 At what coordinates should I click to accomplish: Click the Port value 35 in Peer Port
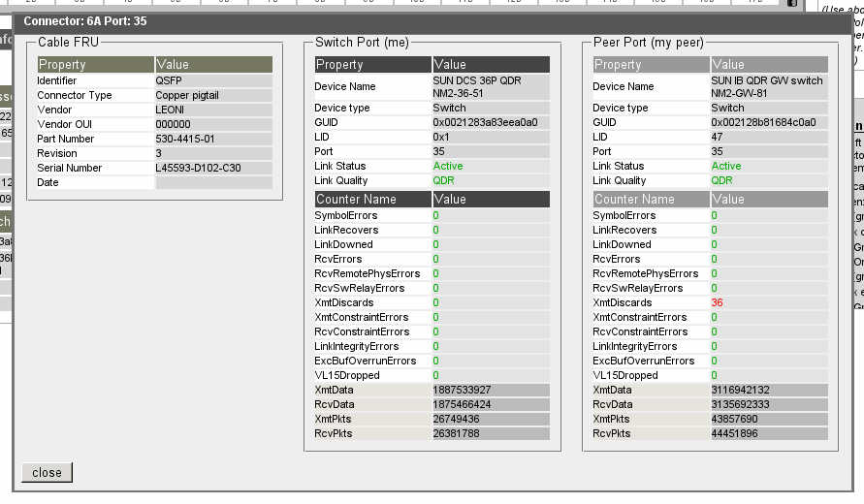[x=717, y=151]
